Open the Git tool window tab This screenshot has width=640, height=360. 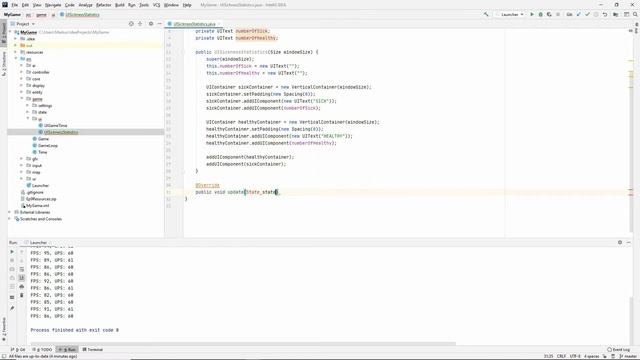point(18,349)
